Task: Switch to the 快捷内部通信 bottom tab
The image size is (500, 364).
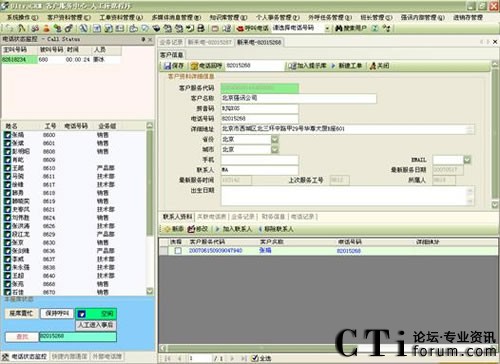Action: click(x=70, y=356)
